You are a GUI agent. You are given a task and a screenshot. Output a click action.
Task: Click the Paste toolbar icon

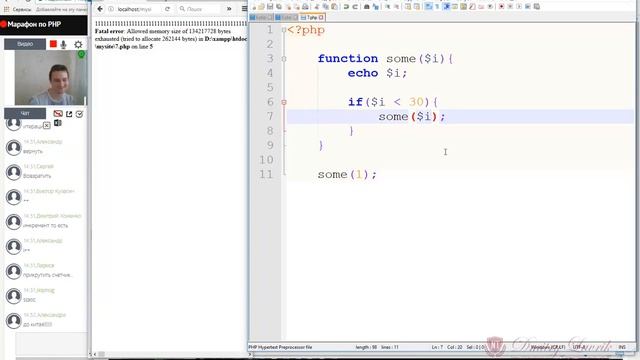pos(334,7)
